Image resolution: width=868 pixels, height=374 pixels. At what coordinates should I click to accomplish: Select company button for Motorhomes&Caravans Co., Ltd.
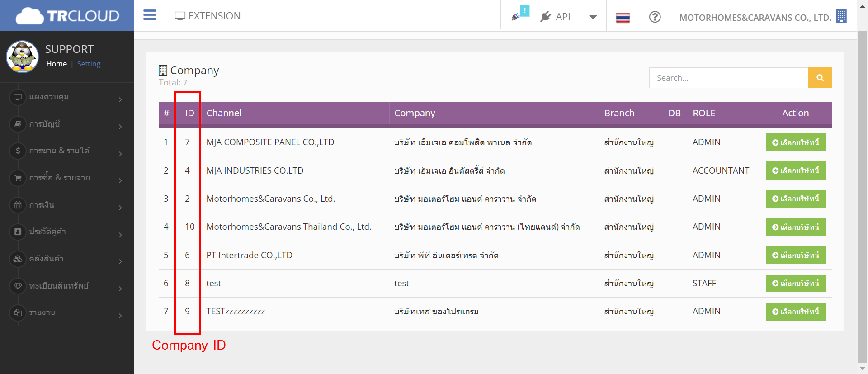point(795,199)
